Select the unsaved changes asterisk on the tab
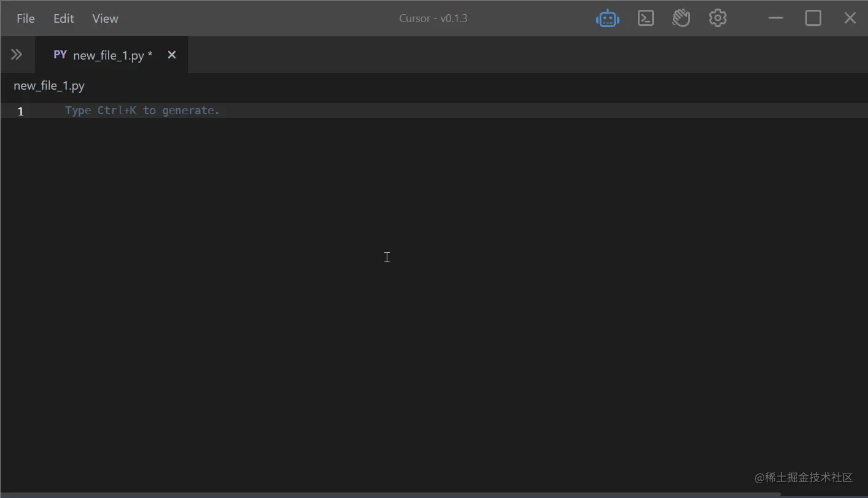The width and height of the screenshot is (868, 498). 150,55
